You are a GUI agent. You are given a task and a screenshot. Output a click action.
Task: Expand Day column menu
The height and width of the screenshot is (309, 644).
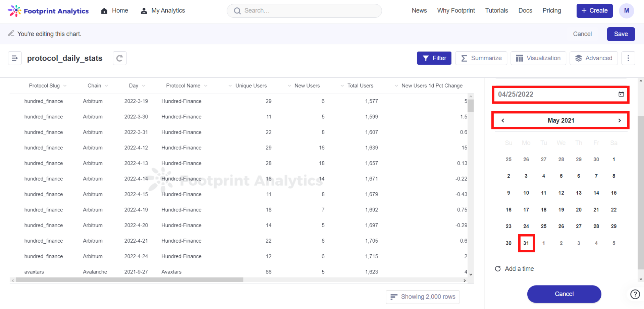point(144,86)
